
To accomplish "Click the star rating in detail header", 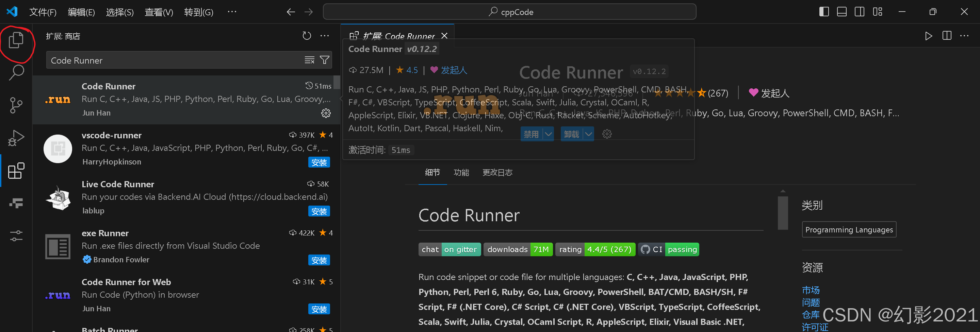I will click(x=680, y=93).
